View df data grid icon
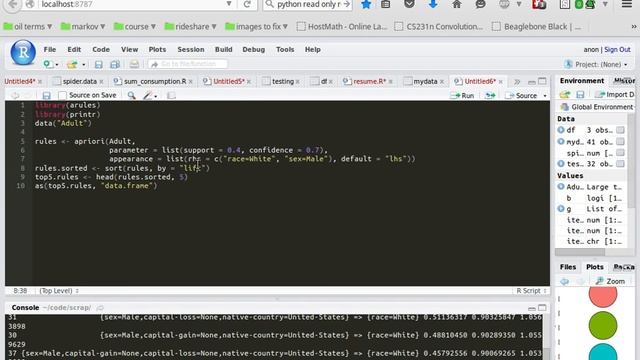Screen dimensions: 640x360 tap(620, 130)
